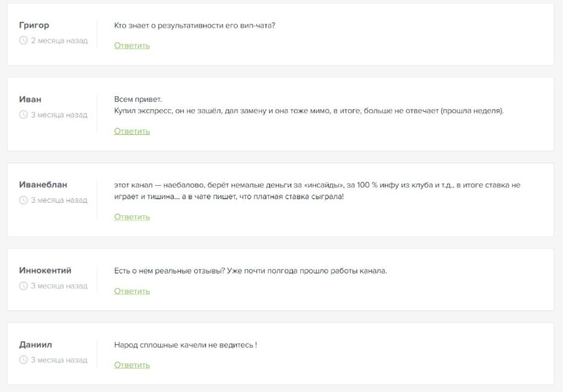Image resolution: width=564 pixels, height=392 pixels.
Task: Select the author name Иванеблан
Action: pyautogui.click(x=43, y=185)
